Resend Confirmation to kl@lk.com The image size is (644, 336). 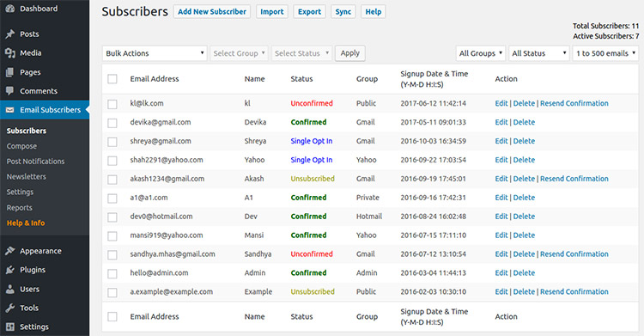(574, 103)
